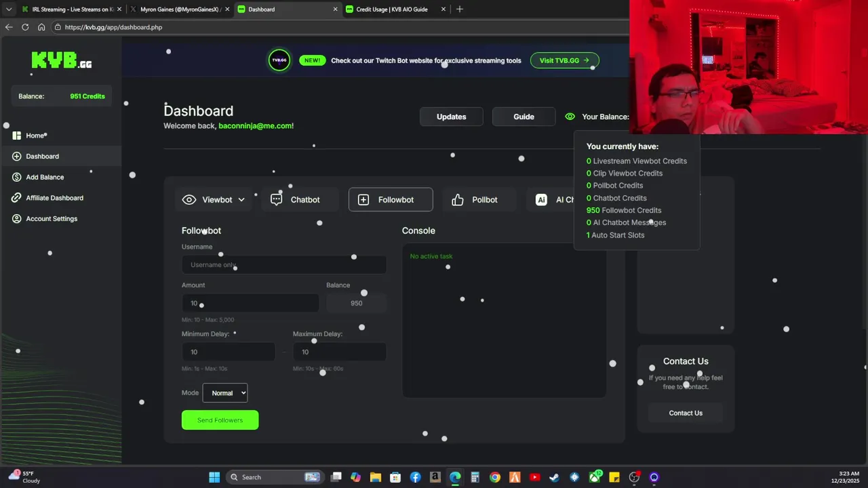
Task: Open Amazon from taskbar
Action: click(435, 477)
